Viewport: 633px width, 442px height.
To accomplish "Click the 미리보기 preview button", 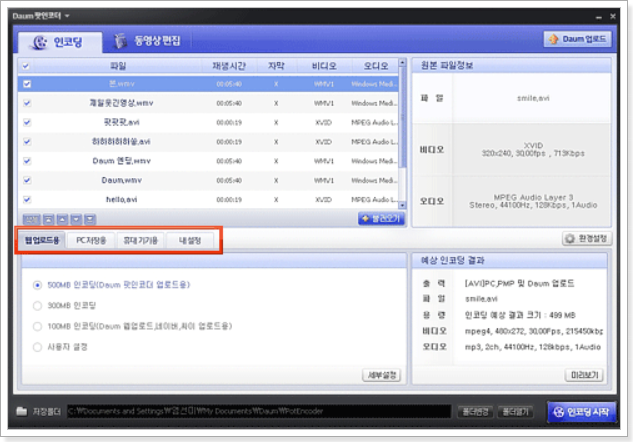I will pos(584,375).
